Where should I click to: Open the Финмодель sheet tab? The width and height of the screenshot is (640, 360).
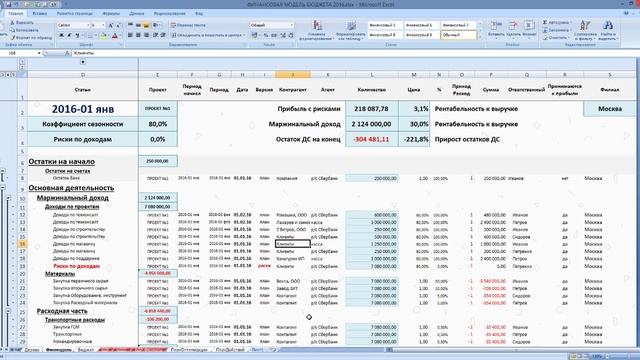pos(58,350)
